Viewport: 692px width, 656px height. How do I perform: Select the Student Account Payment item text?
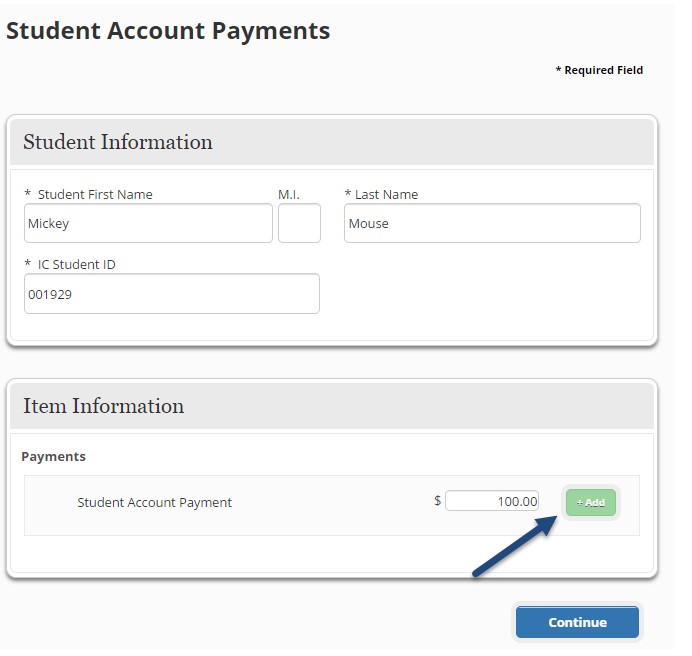[x=154, y=502]
